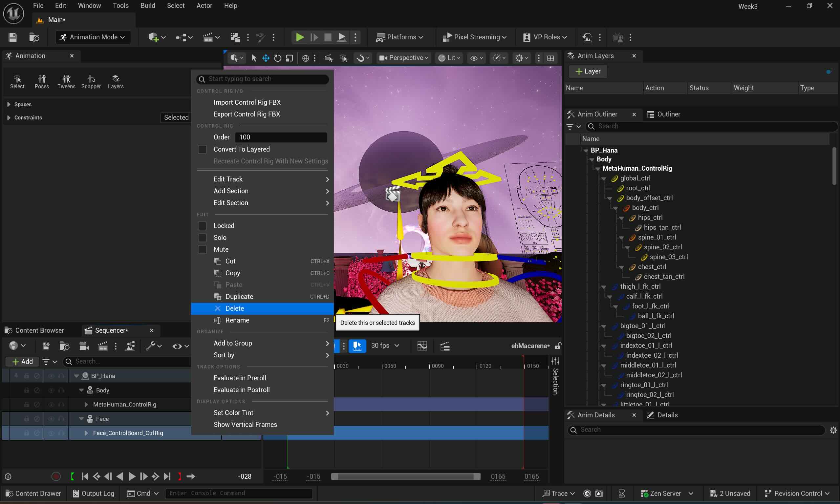Expand the Constraints section
This screenshot has width=840, height=504.
point(9,117)
